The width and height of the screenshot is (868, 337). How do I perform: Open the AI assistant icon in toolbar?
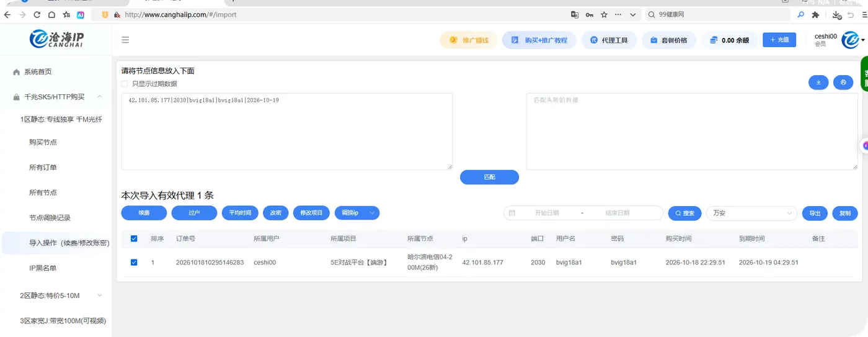click(81, 14)
